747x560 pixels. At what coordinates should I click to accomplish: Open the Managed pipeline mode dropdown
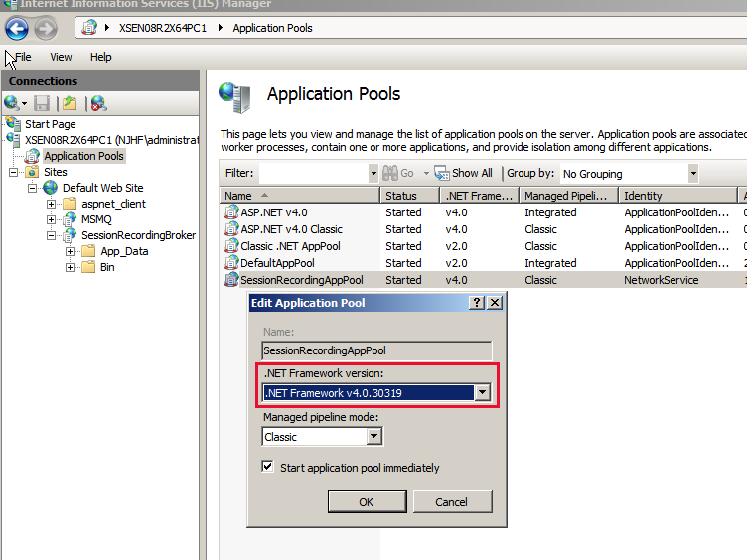(373, 436)
